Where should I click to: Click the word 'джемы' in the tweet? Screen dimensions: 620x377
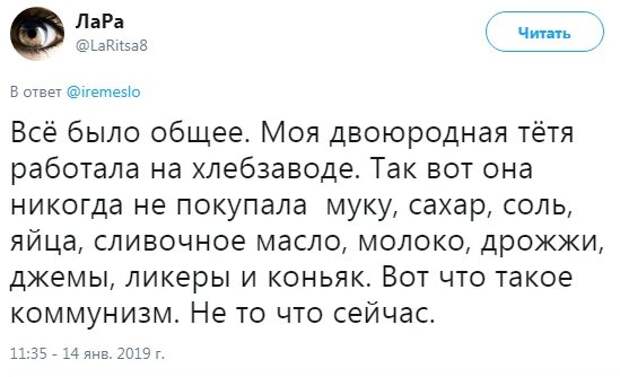59,279
